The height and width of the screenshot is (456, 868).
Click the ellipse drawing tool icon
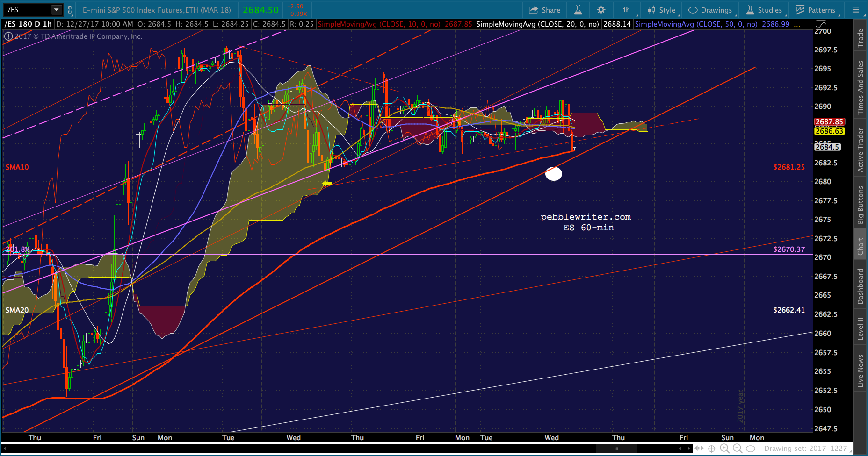pyautogui.click(x=751, y=449)
